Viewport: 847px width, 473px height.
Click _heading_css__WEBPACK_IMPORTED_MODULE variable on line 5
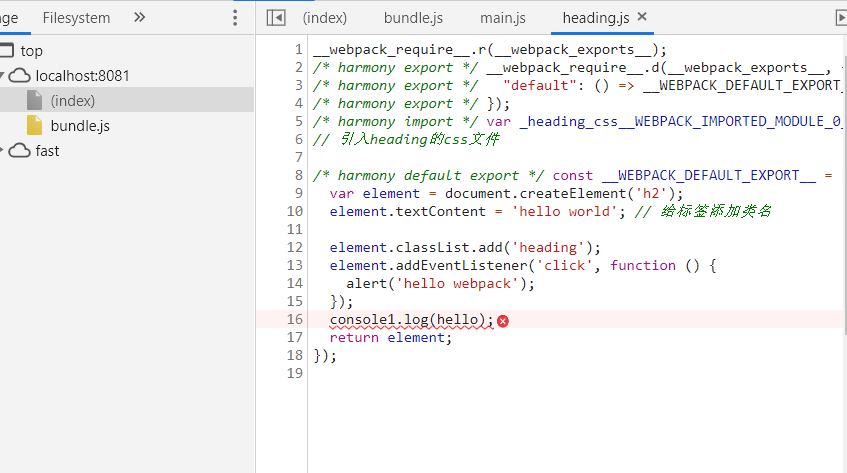point(681,121)
